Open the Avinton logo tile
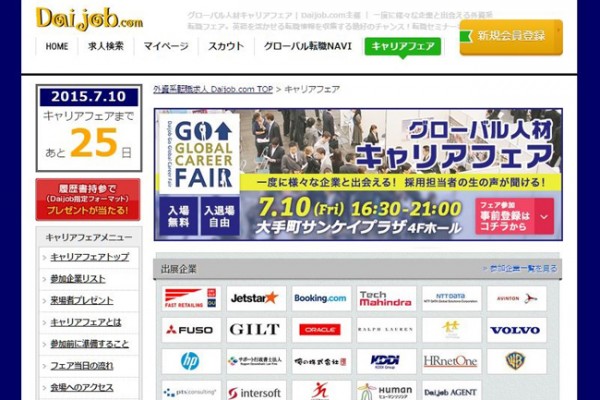 click(517, 298)
